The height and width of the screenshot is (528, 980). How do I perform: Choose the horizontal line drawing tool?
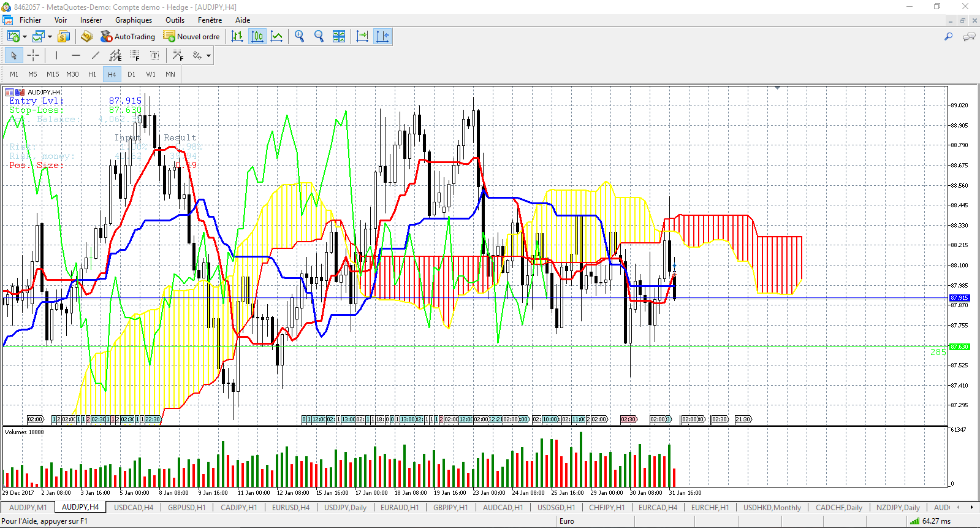click(x=76, y=55)
